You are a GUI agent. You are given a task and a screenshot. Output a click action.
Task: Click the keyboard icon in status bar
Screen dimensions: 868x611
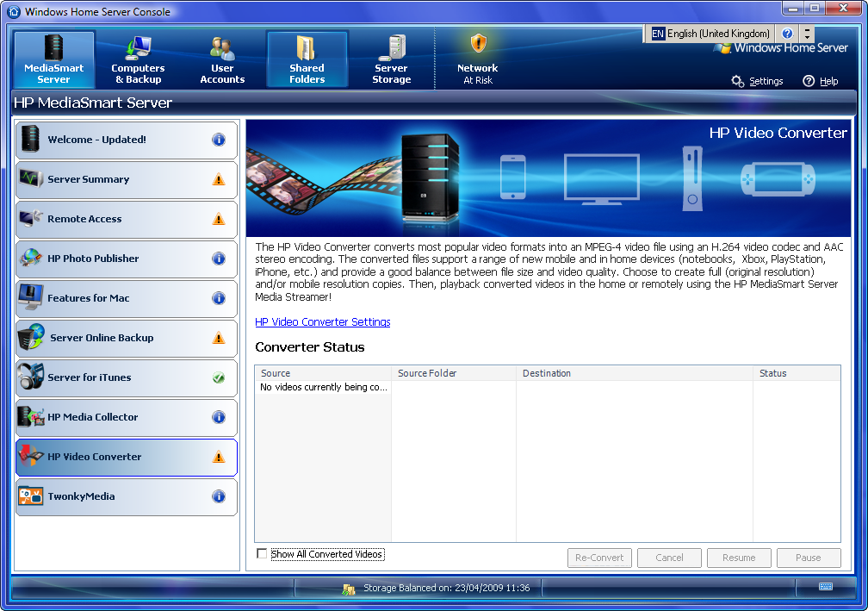[825, 587]
